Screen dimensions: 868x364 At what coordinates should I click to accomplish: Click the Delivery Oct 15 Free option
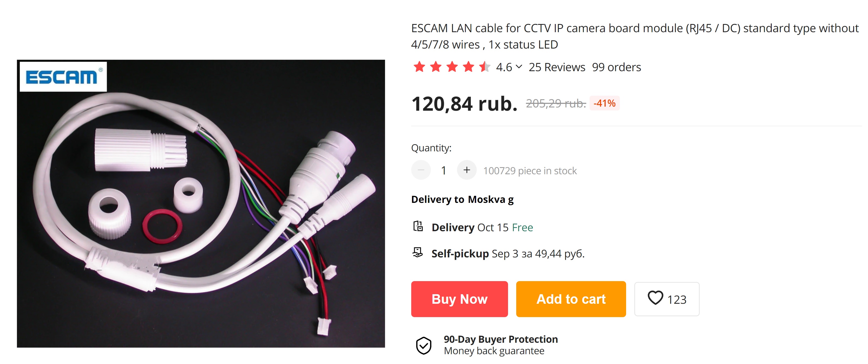482,227
